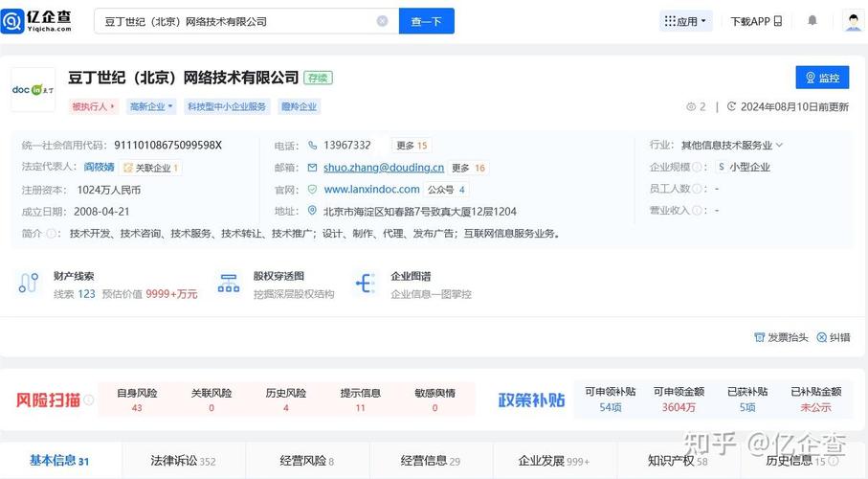868x479 pixels.
Task: Open legal representative 阎筱婧 link
Action: [100, 167]
